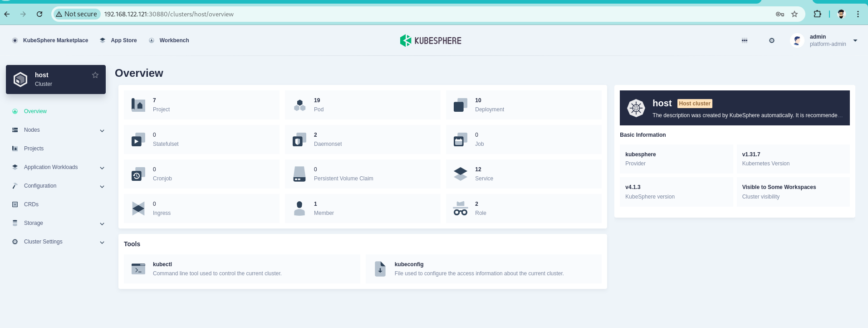868x328 pixels.
Task: Click the Nodes server icon in sidebar
Action: [x=15, y=130]
